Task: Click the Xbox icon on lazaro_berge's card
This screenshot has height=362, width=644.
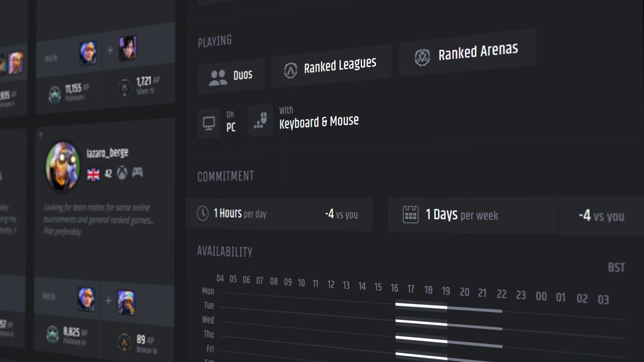Action: coord(122,173)
